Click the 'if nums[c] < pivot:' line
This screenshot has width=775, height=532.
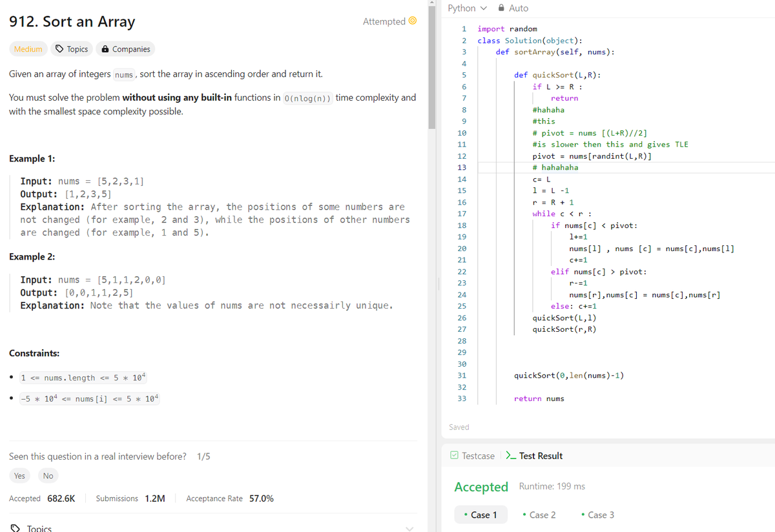[x=594, y=225]
